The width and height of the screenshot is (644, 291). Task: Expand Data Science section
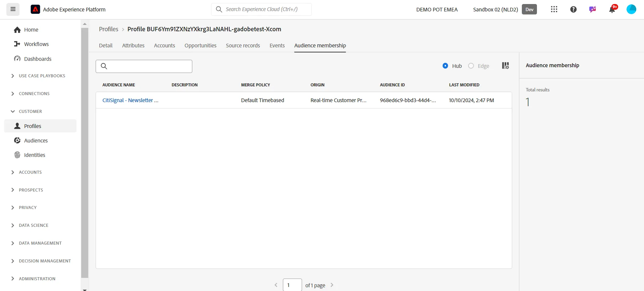tap(30, 225)
